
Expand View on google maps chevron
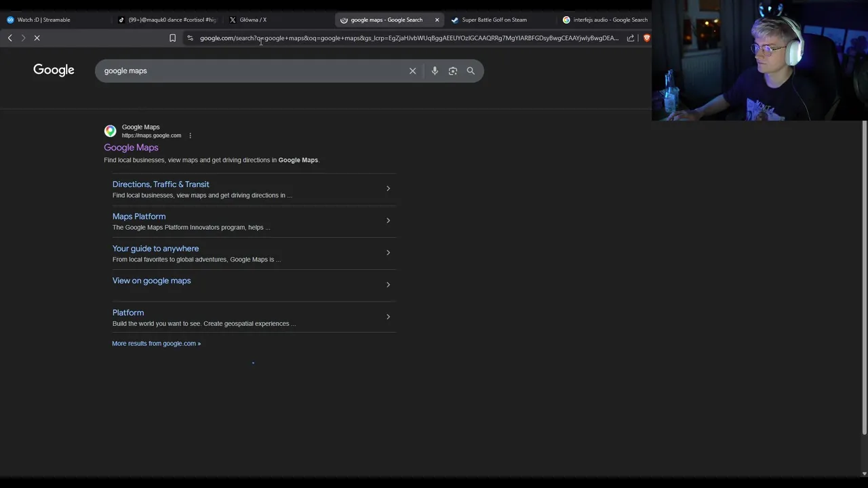click(x=388, y=285)
